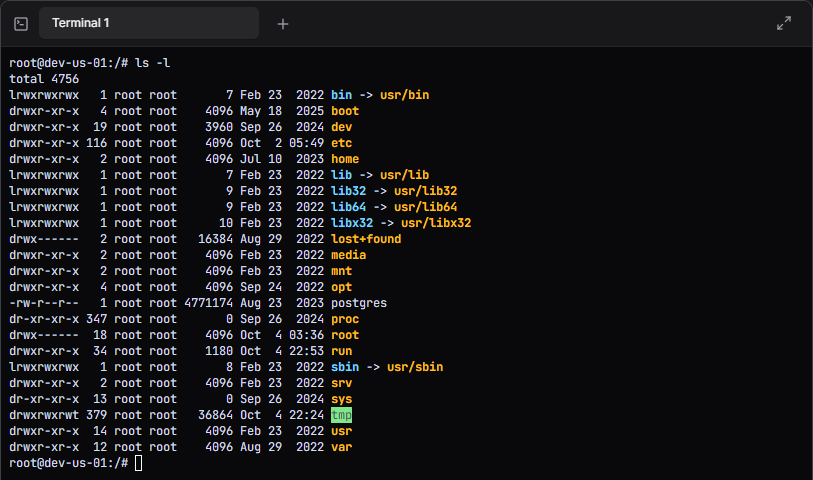Click the 'root' directory name in the listing
This screenshot has height=480, width=813.
click(x=345, y=335)
